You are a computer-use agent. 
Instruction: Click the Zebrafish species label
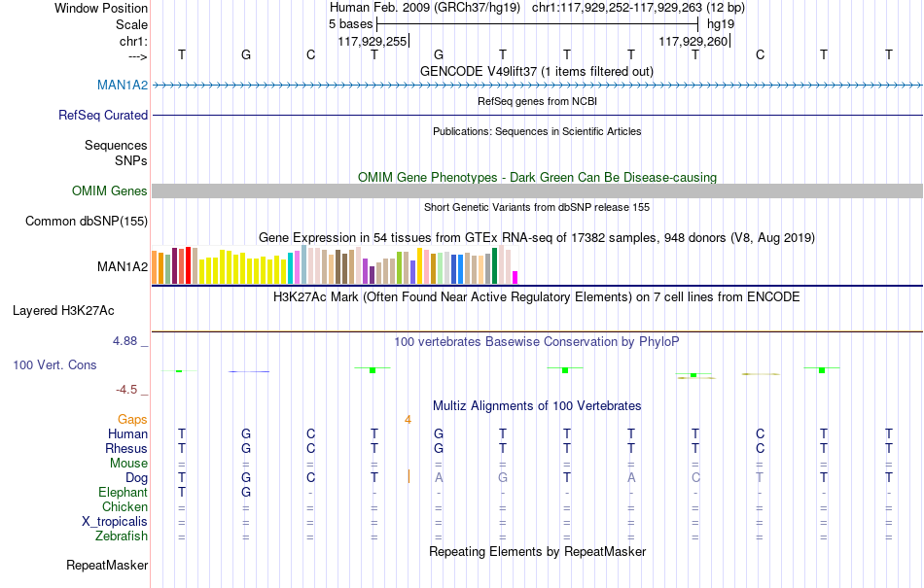click(x=122, y=536)
